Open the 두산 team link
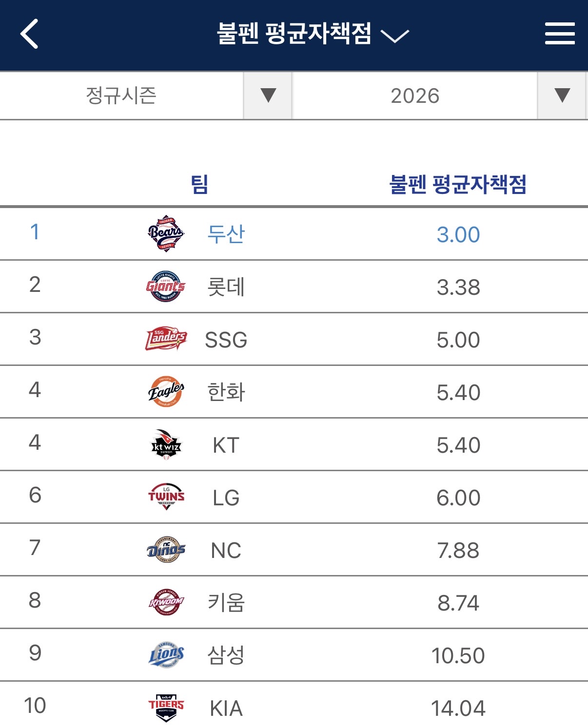 (x=226, y=234)
